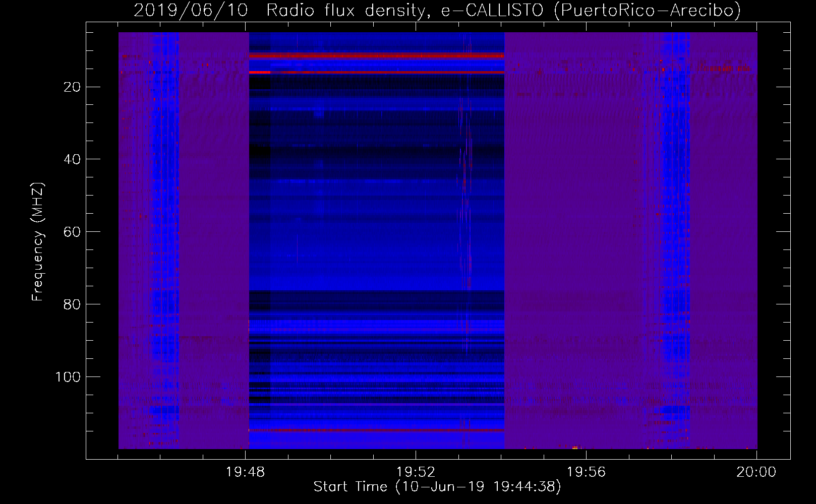Click the '40' frequency tick label
The width and height of the screenshot is (816, 504).
72,159
